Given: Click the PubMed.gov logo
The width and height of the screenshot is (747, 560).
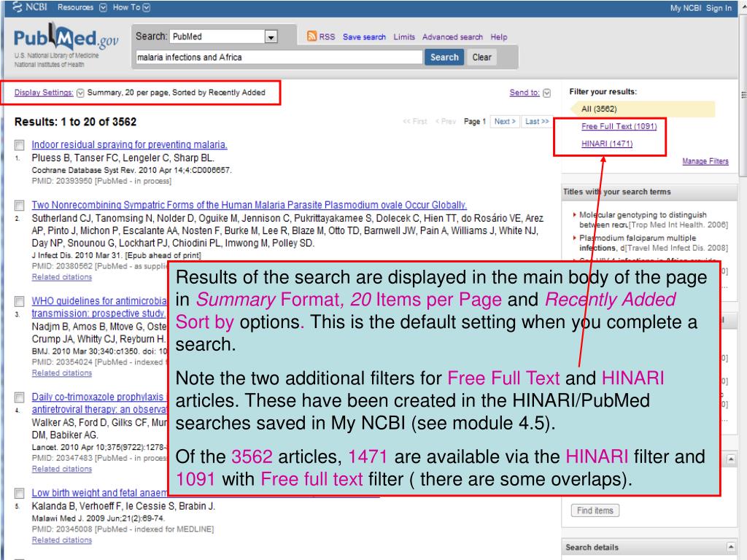Looking at the screenshot, I should coord(66,38).
